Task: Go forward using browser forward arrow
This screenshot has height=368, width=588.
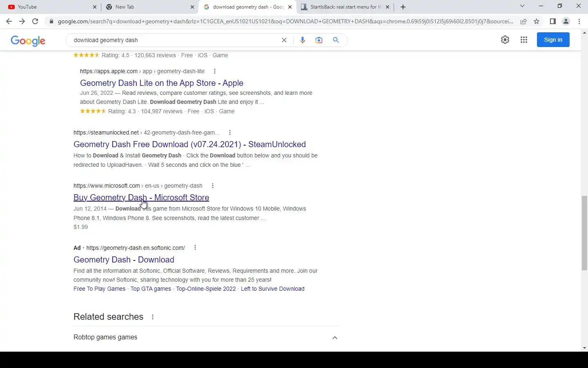Action: 22,21
